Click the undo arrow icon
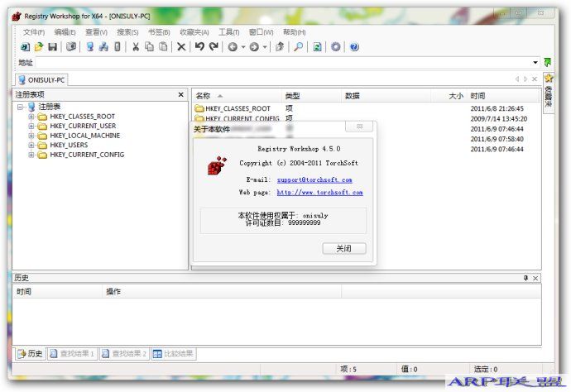 pos(199,46)
